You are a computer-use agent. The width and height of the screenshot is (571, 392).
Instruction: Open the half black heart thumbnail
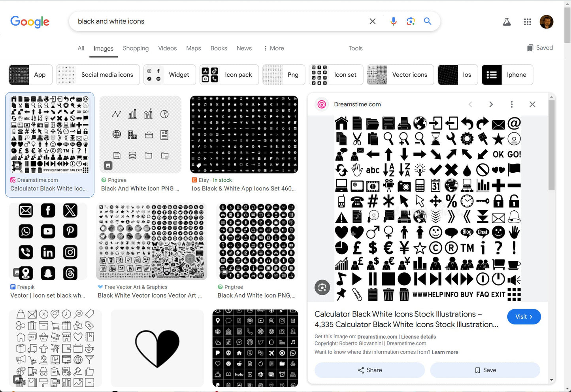(x=157, y=349)
